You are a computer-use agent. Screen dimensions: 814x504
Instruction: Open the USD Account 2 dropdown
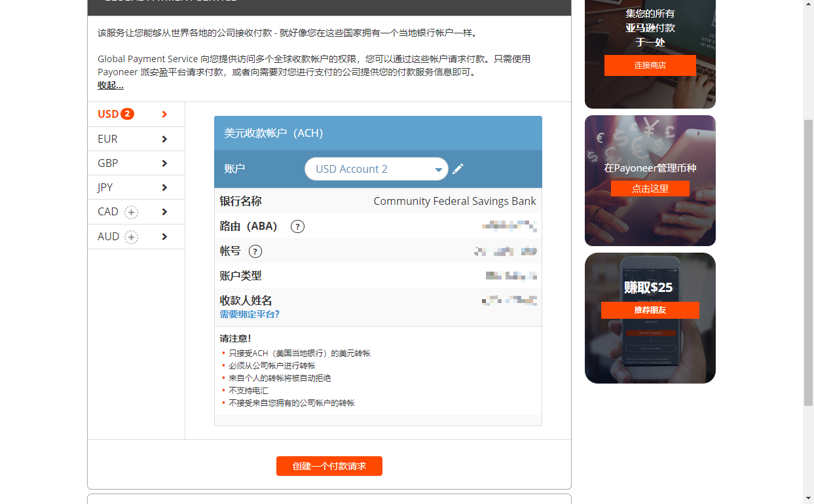coord(377,169)
